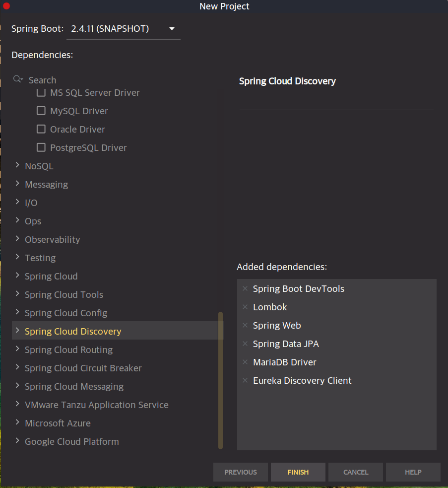Viewport: 448px width, 488px height.
Task: Click the FINISH button
Action: (298, 472)
